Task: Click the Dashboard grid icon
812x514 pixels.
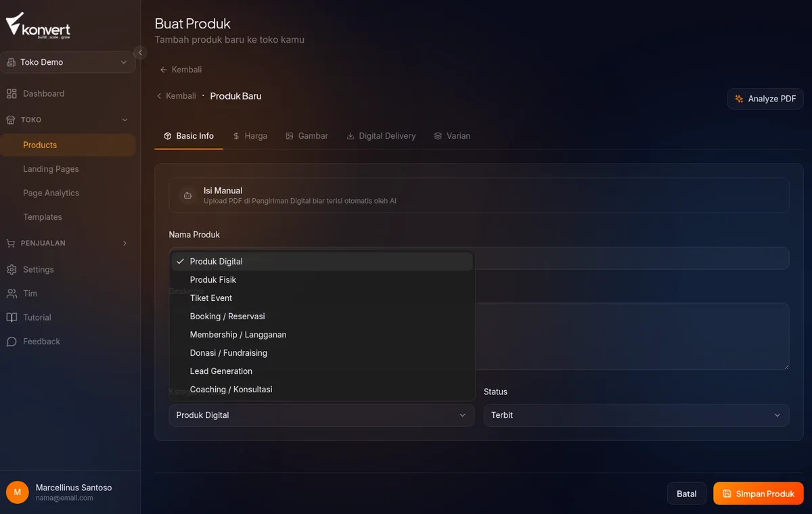Action: 12,93
